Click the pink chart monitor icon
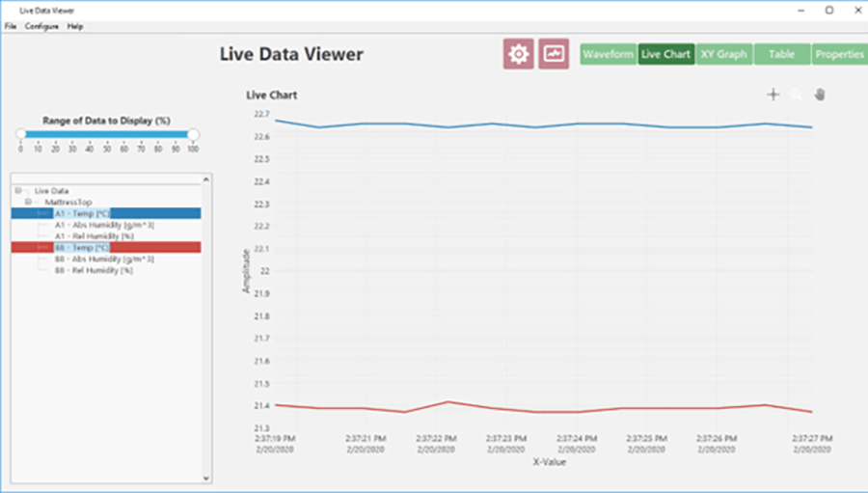The width and height of the screenshot is (868, 493). [x=554, y=54]
